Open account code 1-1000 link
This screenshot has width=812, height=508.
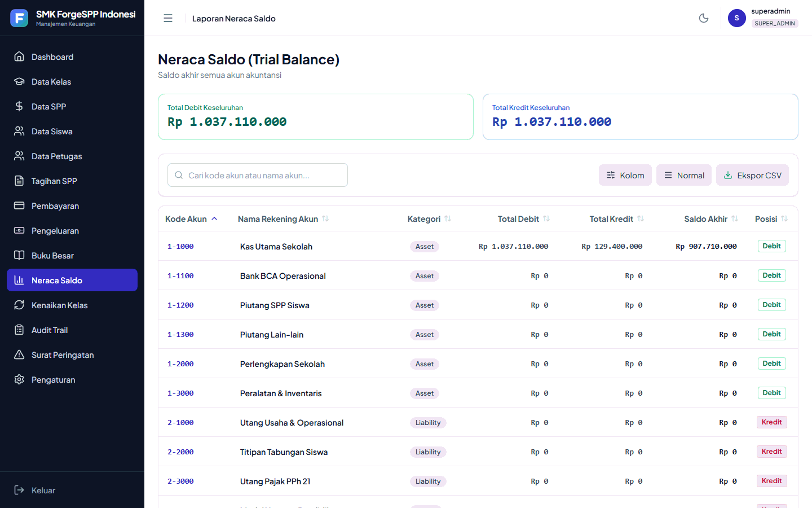click(x=180, y=246)
